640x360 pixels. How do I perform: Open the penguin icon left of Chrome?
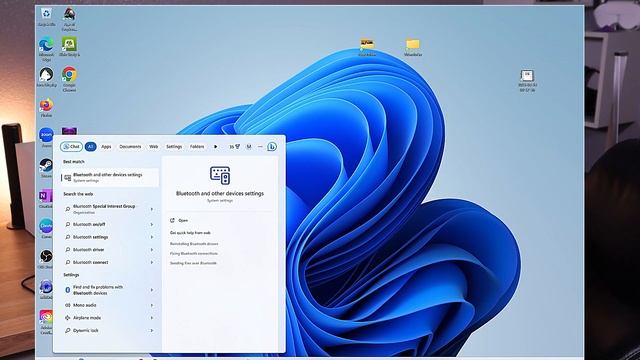(46, 77)
